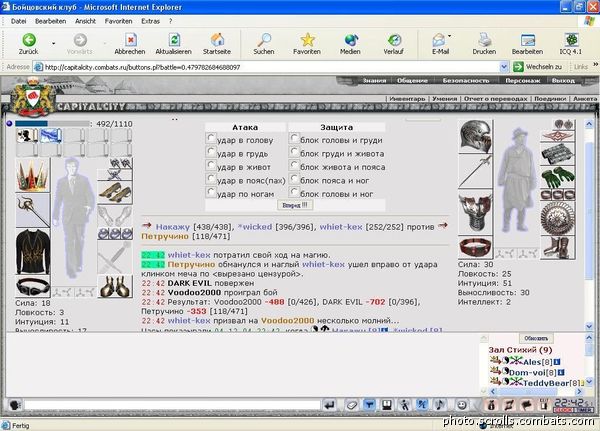Click the Suchen magnifier icon

(x=264, y=39)
